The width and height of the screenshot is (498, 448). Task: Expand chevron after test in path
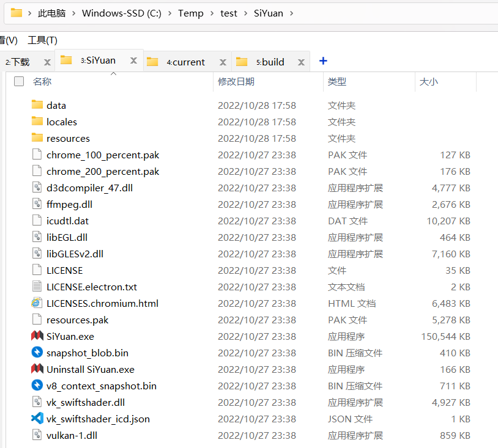(245, 13)
